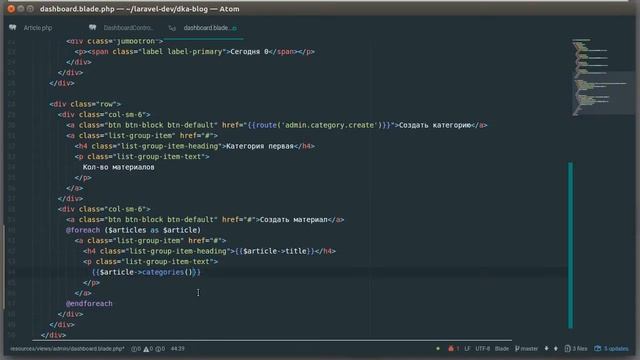Click on div class="row" line
The height and width of the screenshot is (360, 640).
pos(85,104)
